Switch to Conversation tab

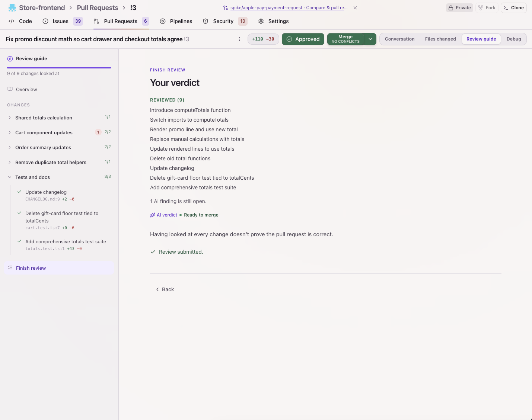click(399, 39)
